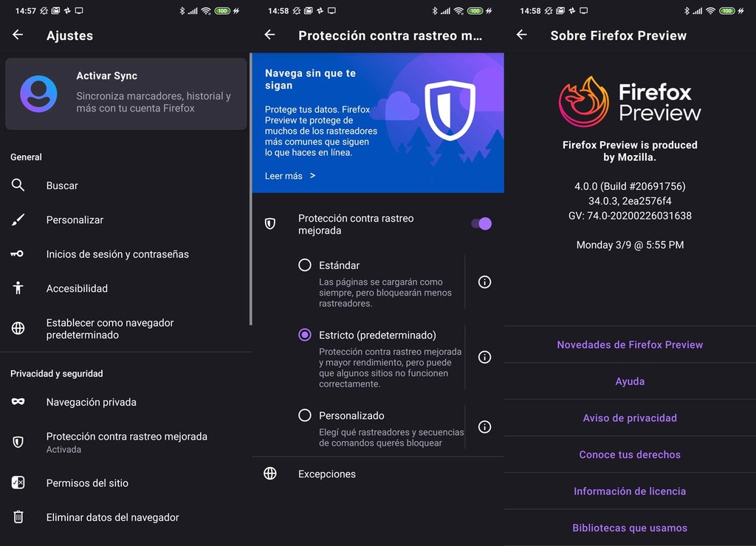
Task: Open Accesibilidad settings
Action: [126, 288]
